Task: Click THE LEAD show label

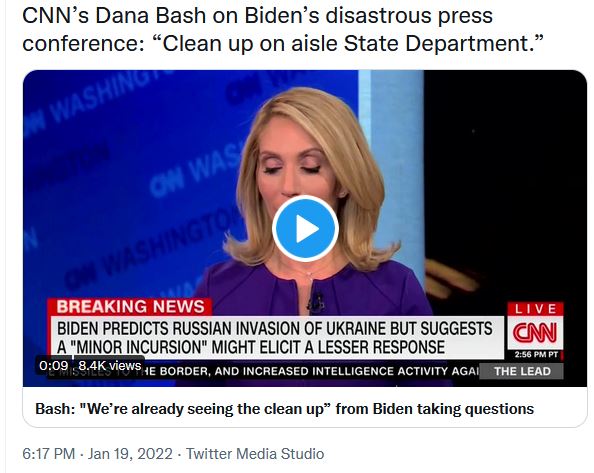Action: [522, 371]
